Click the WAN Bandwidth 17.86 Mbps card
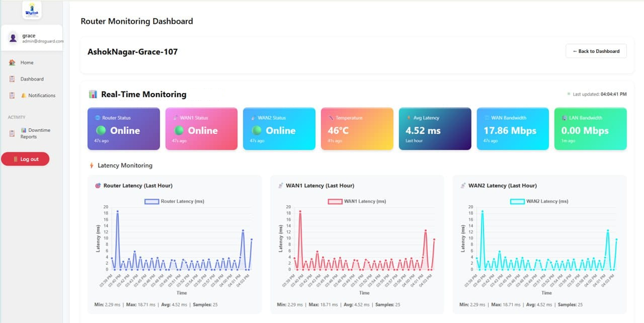Screen dimensions: 644x323 point(512,129)
